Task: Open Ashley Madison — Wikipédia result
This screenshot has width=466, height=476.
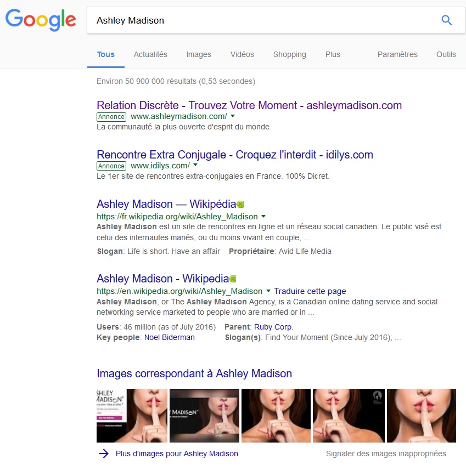Action: (x=166, y=204)
